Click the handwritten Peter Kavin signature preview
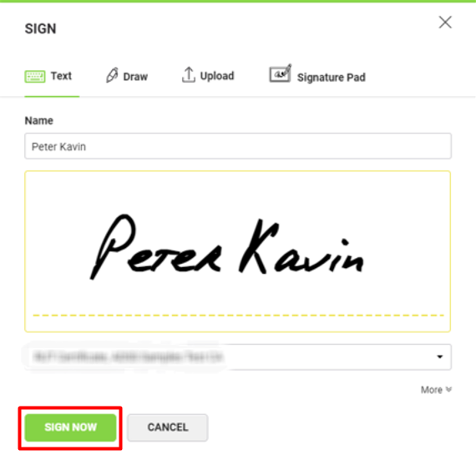Image resolution: width=476 pixels, height=460 pixels. [x=227, y=246]
